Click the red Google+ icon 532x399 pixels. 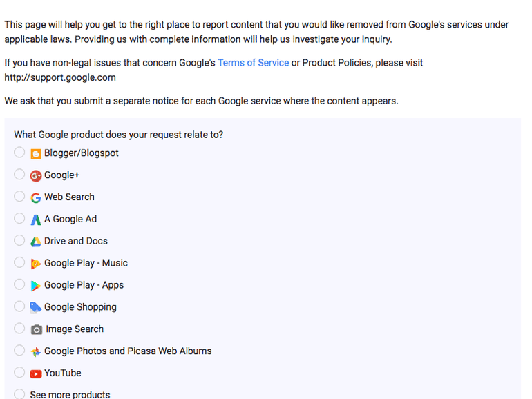pos(36,175)
